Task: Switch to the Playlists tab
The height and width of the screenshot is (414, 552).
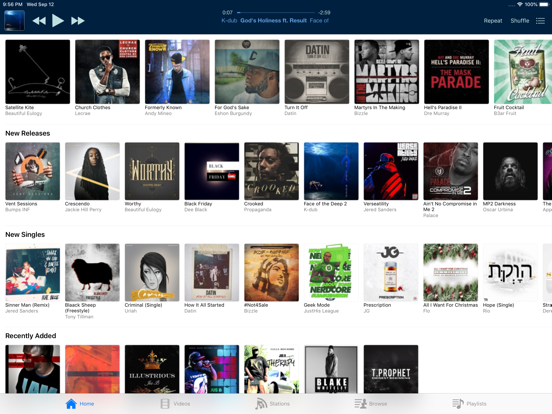Action: [x=469, y=403]
